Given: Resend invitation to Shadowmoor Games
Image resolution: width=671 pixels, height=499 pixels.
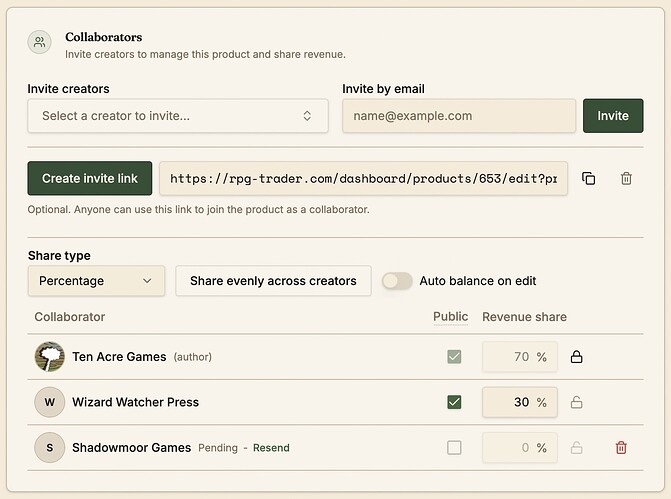Looking at the screenshot, I should click(x=271, y=448).
